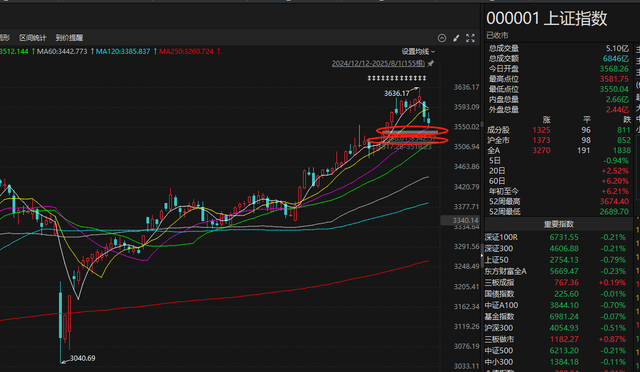Click the 重要指数 section header
Screen dimensions: 640x372
(558, 224)
